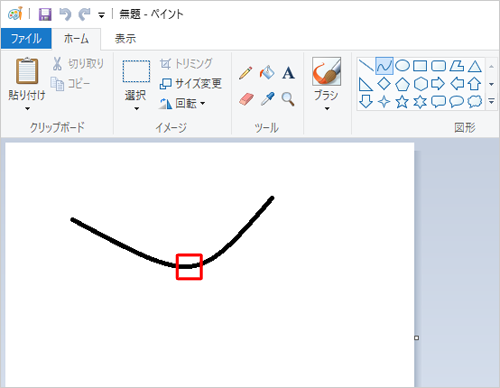This screenshot has width=500, height=388.
Task: Switch to the 表示 tab
Action: coord(125,39)
